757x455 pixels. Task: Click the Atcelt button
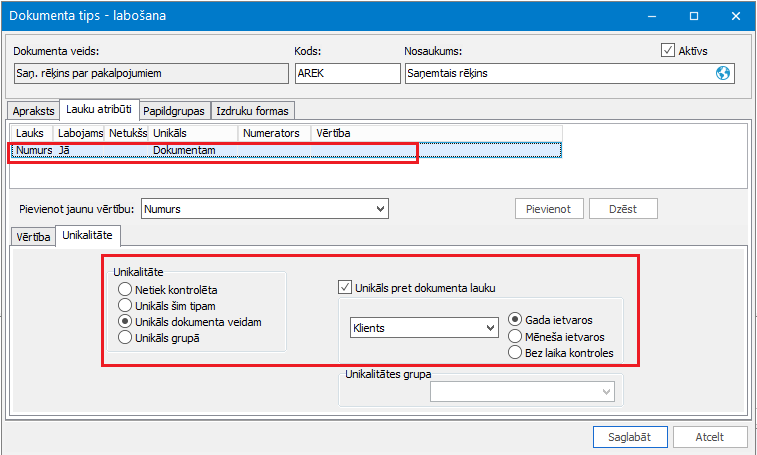coord(710,437)
